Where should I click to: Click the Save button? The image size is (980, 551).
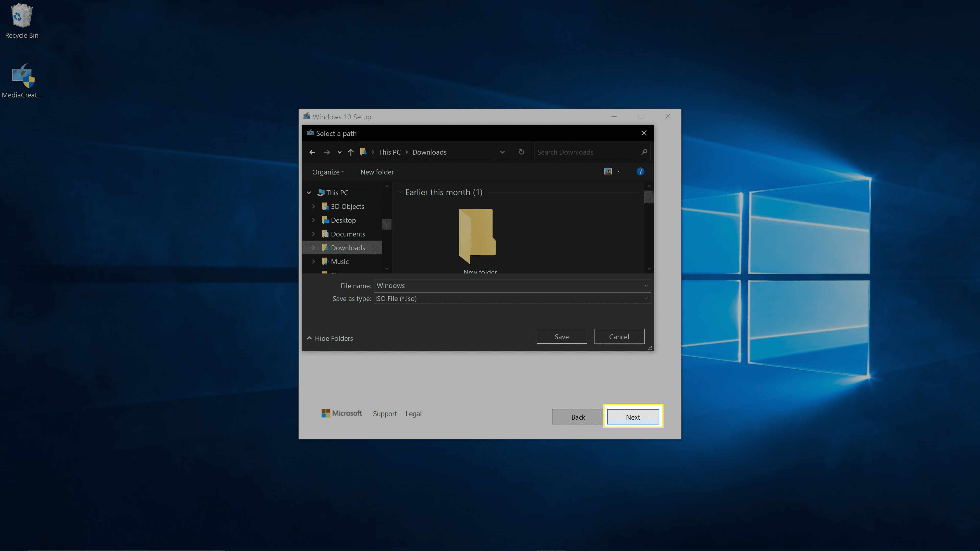[561, 336]
